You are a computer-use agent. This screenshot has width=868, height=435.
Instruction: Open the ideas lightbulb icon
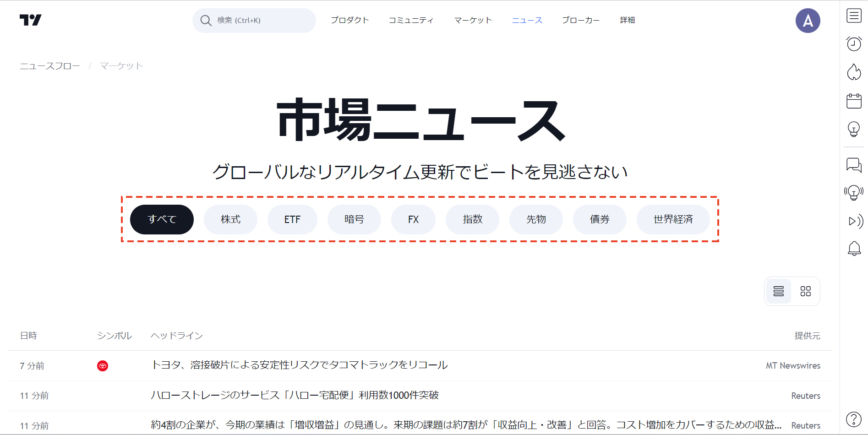(x=854, y=129)
